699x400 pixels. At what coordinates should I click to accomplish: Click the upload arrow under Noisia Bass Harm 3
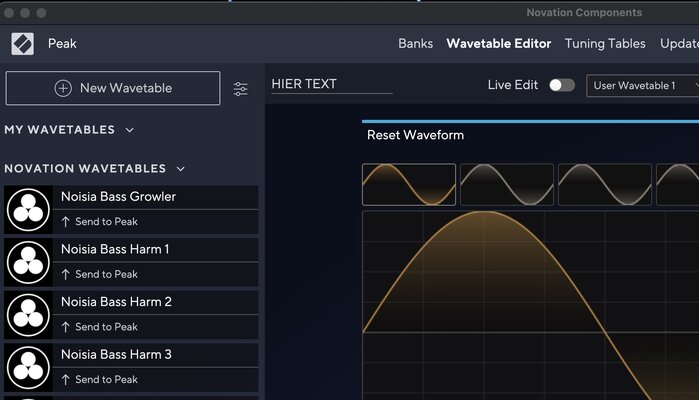(66, 379)
